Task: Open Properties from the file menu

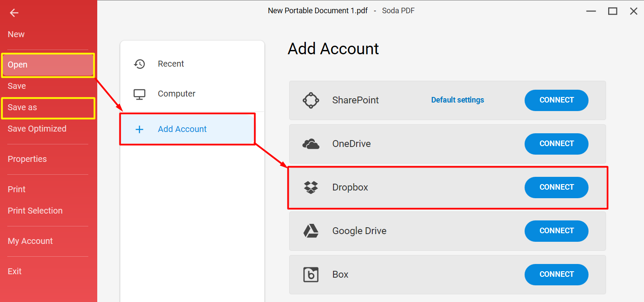Action: (27, 159)
